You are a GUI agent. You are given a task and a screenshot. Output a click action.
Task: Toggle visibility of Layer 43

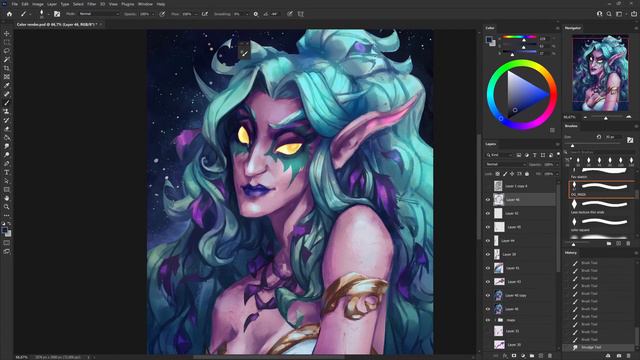click(488, 282)
